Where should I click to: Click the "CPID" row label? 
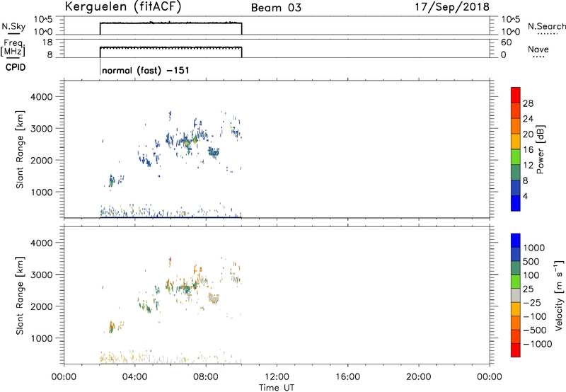click(16, 67)
